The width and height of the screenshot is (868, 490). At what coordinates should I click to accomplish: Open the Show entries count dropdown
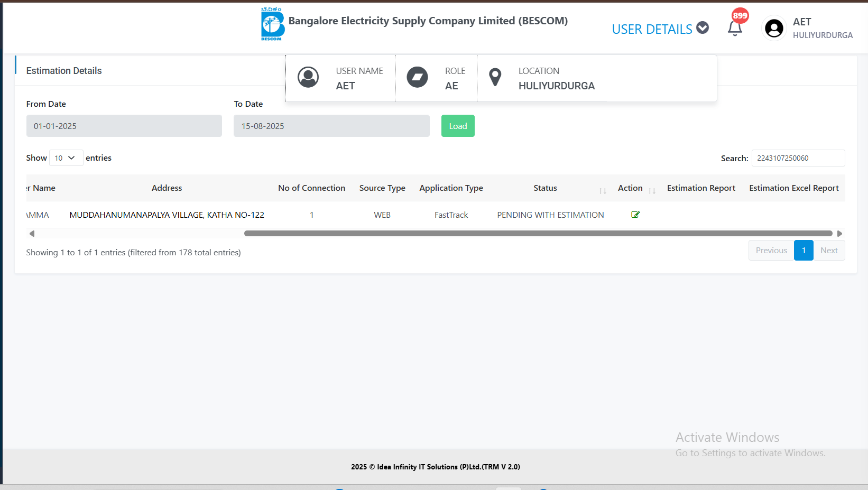66,158
